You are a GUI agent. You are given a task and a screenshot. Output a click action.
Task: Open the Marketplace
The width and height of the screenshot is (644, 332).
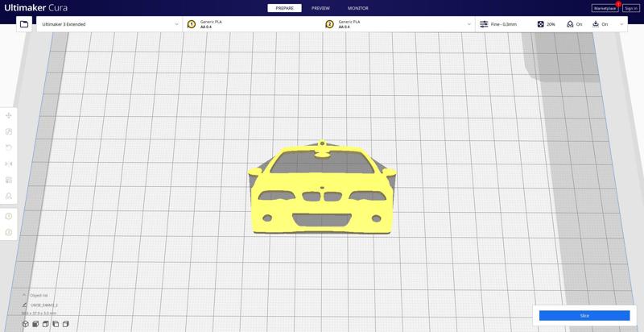tap(605, 8)
